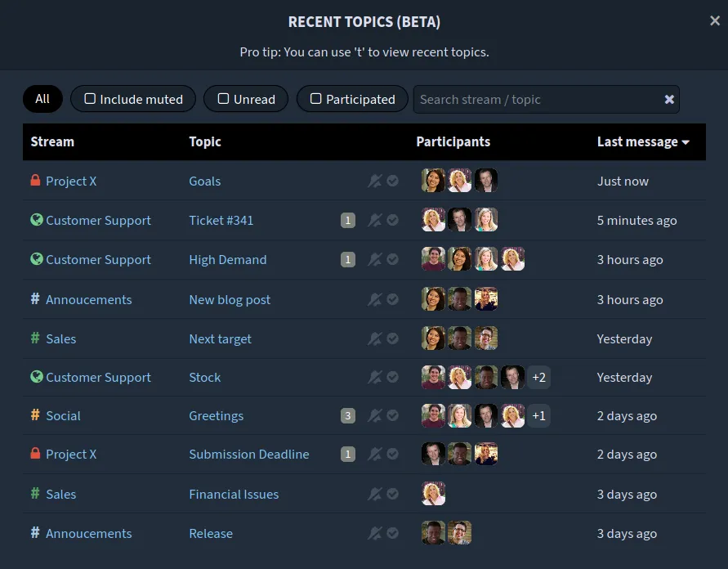Mute the Greetings topic

tap(375, 415)
